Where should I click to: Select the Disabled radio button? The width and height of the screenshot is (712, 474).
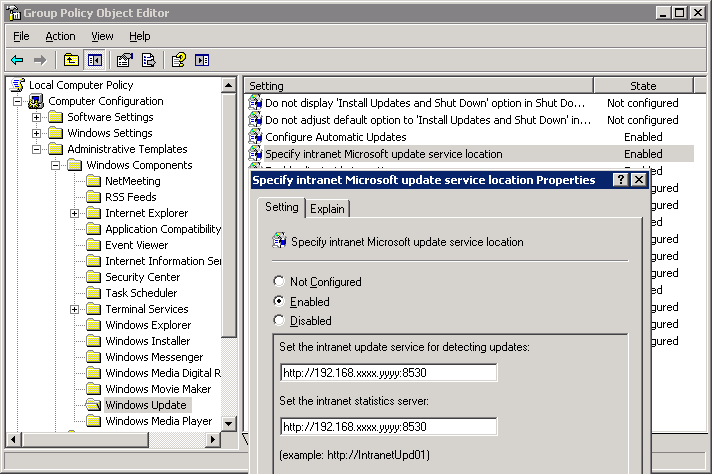point(279,321)
